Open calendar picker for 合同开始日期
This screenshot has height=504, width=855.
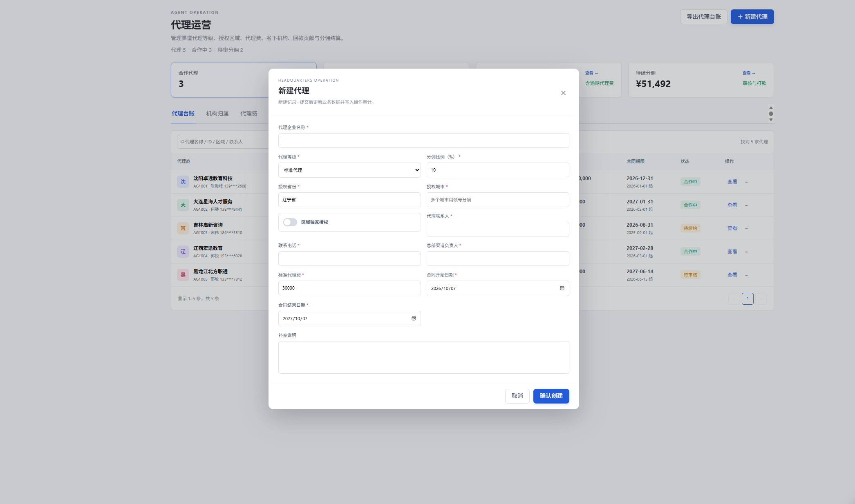[562, 288]
